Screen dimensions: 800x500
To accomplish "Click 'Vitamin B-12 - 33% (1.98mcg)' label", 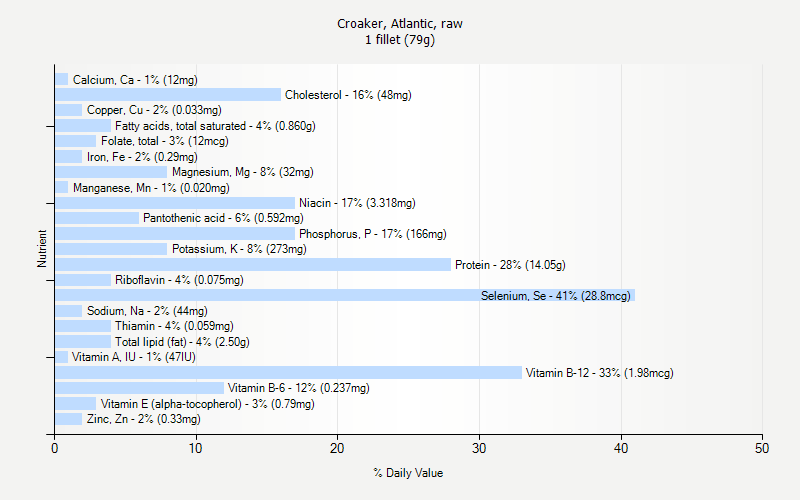I will (599, 373).
